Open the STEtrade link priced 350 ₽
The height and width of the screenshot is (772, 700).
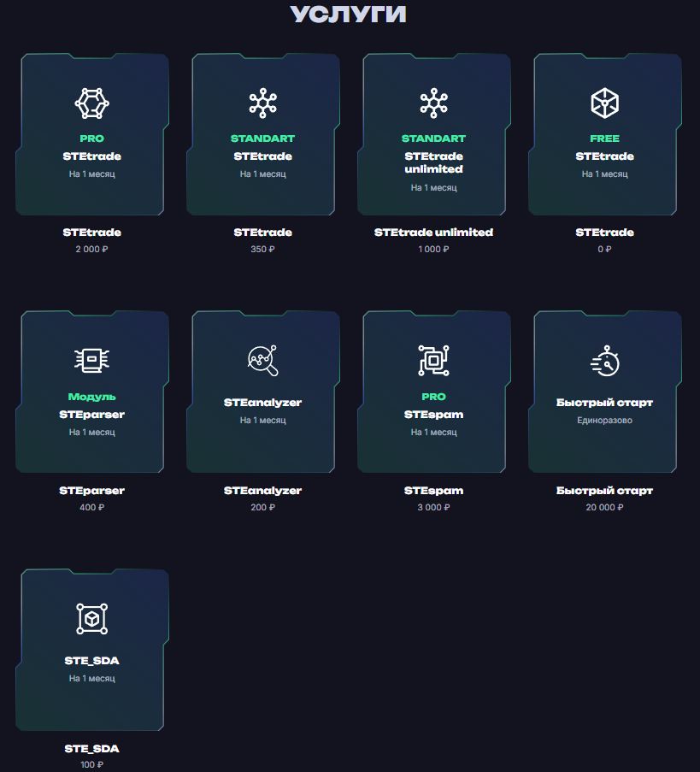pyautogui.click(x=263, y=233)
